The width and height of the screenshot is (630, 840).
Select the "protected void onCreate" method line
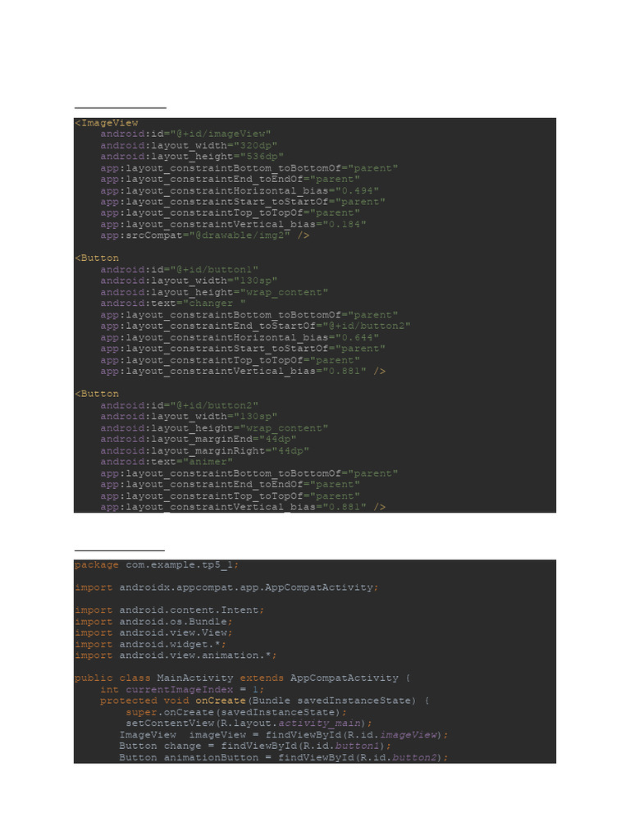265,701
